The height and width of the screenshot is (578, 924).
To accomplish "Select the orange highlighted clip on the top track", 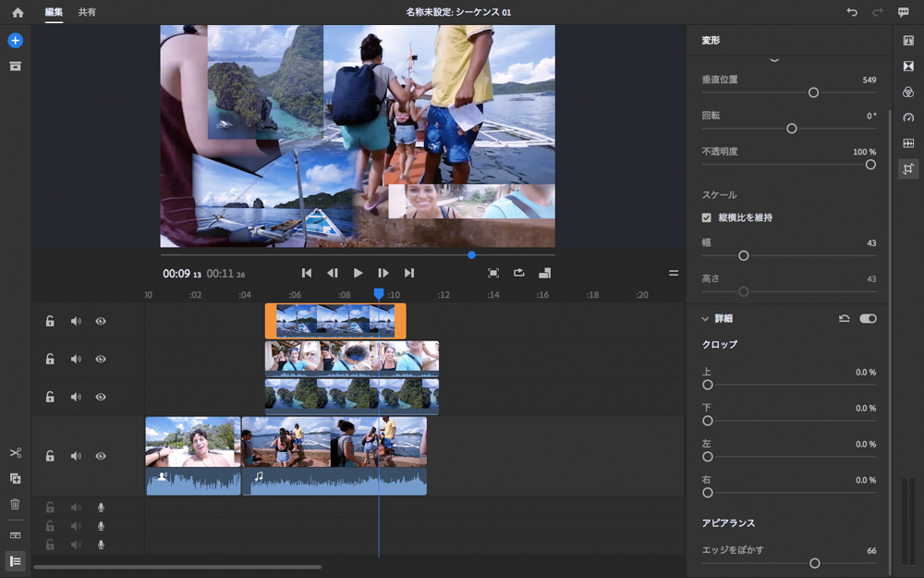I will pyautogui.click(x=335, y=321).
